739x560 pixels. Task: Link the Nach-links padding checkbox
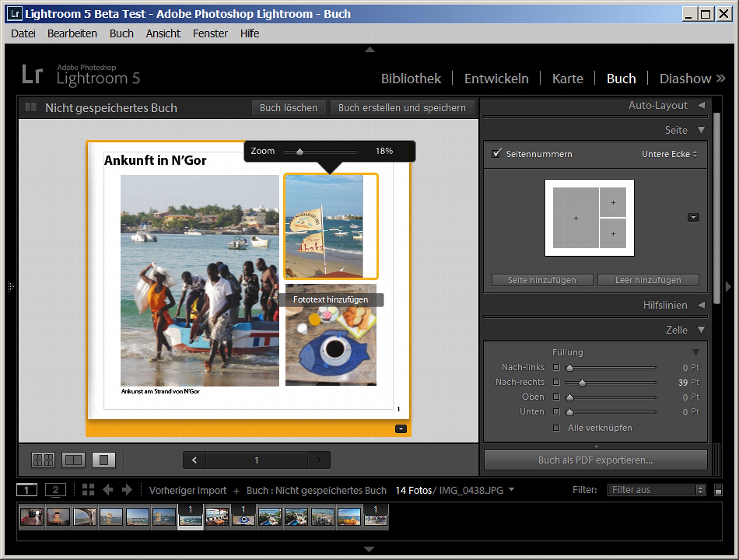[x=556, y=367]
